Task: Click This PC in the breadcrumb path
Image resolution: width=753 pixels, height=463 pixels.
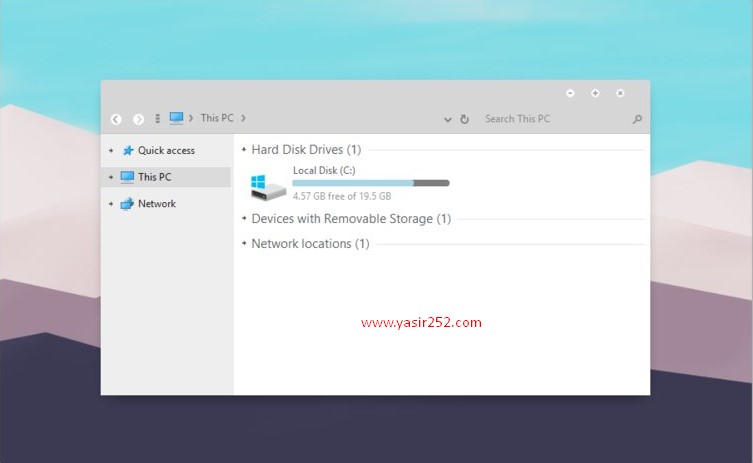Action: pos(216,118)
